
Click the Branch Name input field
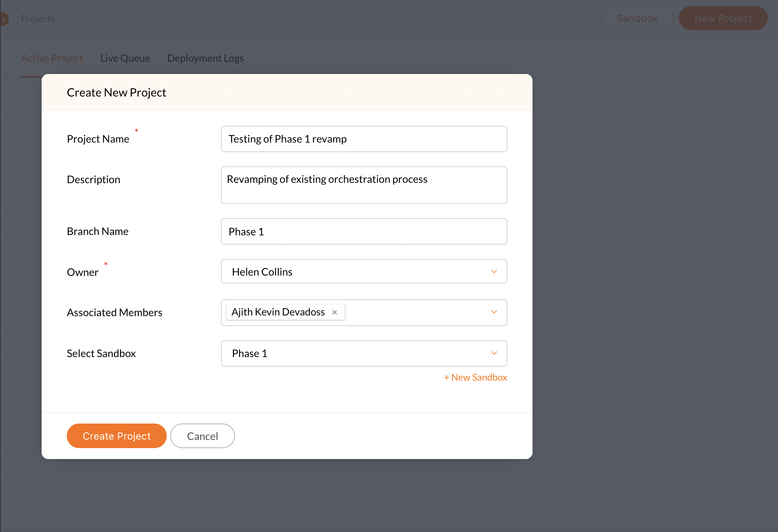[363, 232]
